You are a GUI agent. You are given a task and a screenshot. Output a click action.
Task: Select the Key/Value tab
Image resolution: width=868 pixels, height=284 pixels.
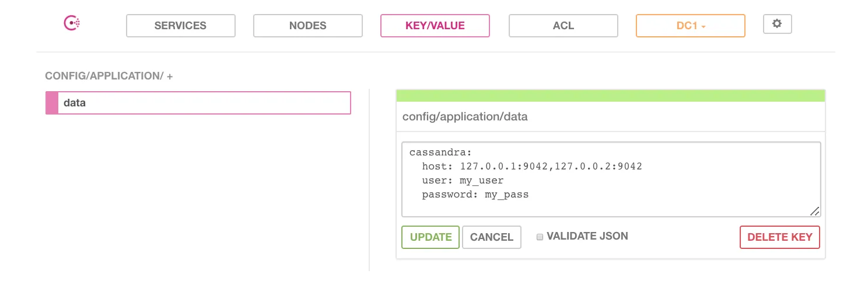(x=435, y=26)
